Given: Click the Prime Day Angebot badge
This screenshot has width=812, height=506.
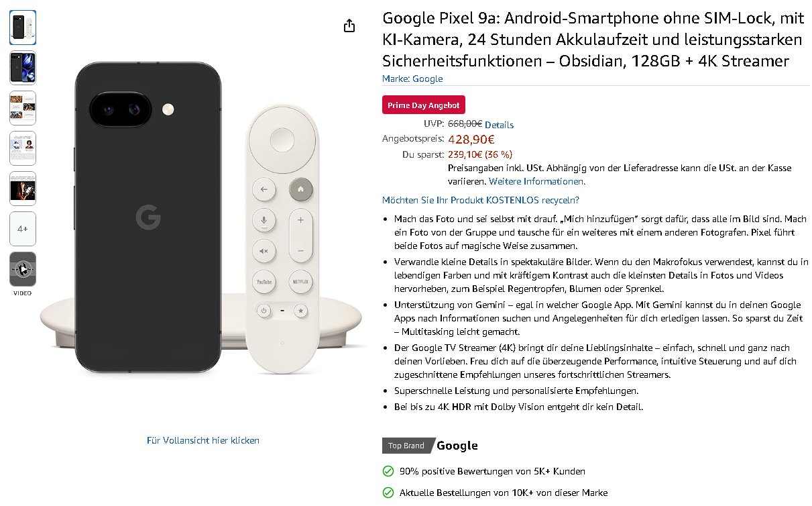Looking at the screenshot, I should [424, 105].
